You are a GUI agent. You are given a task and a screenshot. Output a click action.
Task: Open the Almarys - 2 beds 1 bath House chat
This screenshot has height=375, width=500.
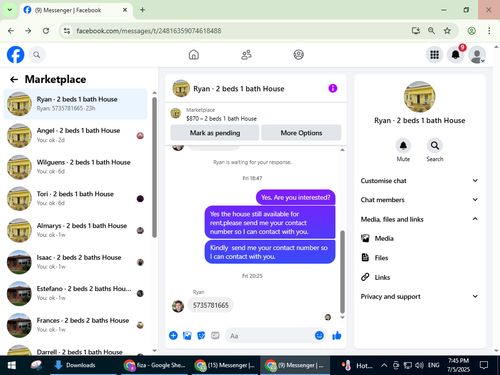pyautogui.click(x=75, y=230)
